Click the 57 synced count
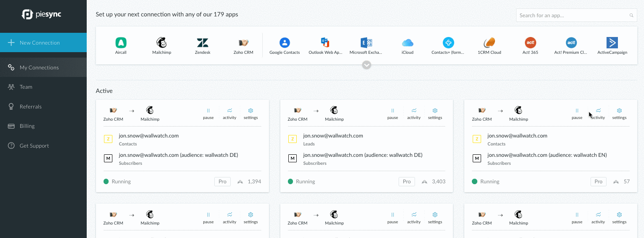The image size is (644, 238). pos(627,182)
